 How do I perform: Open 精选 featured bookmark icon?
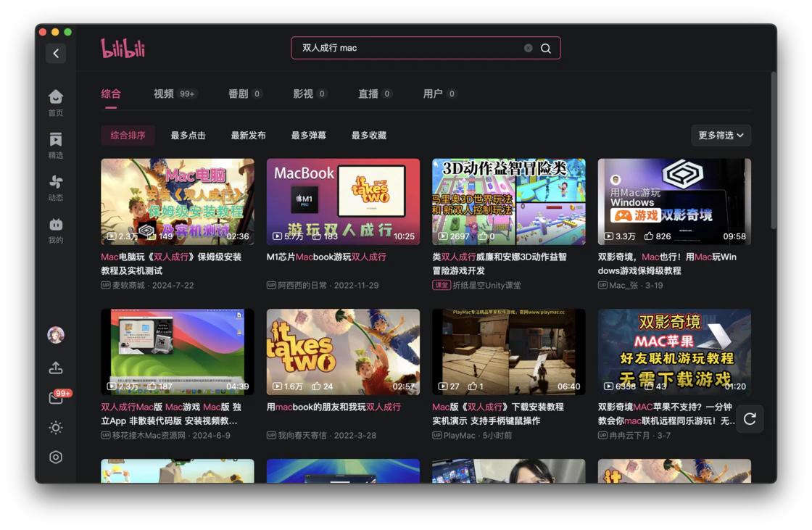click(x=56, y=139)
